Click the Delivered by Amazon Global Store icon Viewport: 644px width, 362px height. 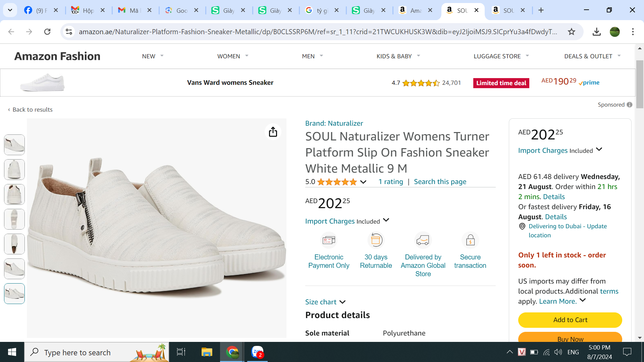[423, 240]
